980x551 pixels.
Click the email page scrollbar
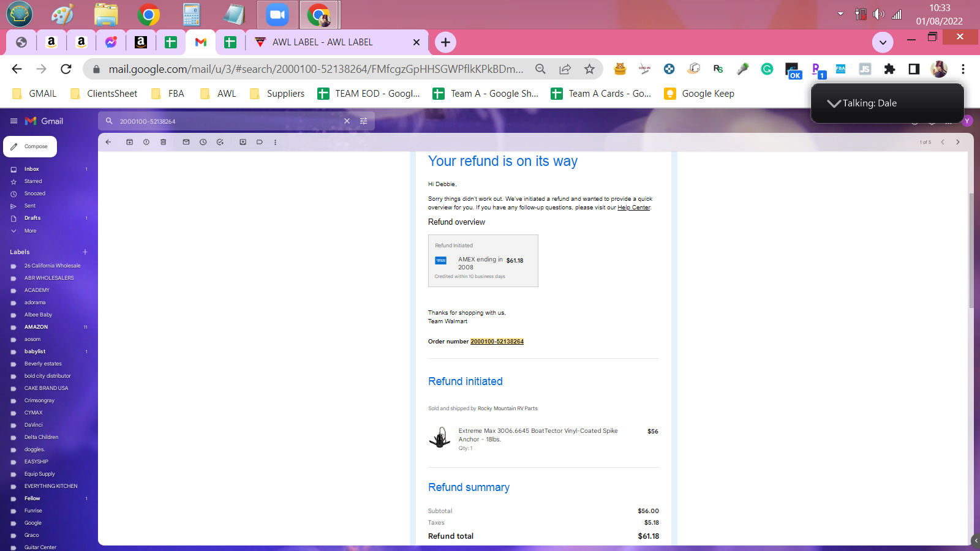click(x=971, y=251)
